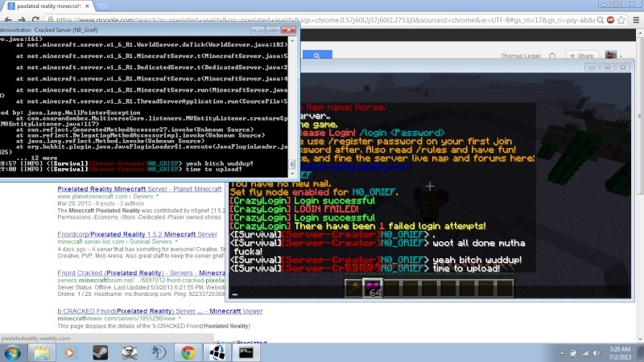This screenshot has height=362, width=644.
Task: Open a new Chrome tab
Action: (103, 6)
